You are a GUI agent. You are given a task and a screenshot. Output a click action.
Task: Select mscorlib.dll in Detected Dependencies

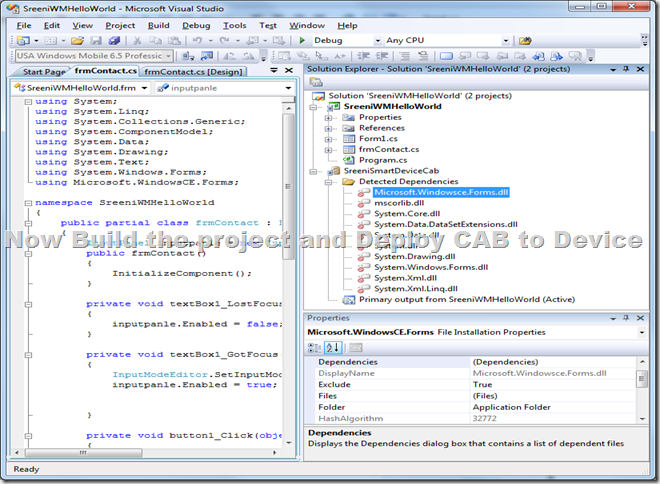pos(400,203)
